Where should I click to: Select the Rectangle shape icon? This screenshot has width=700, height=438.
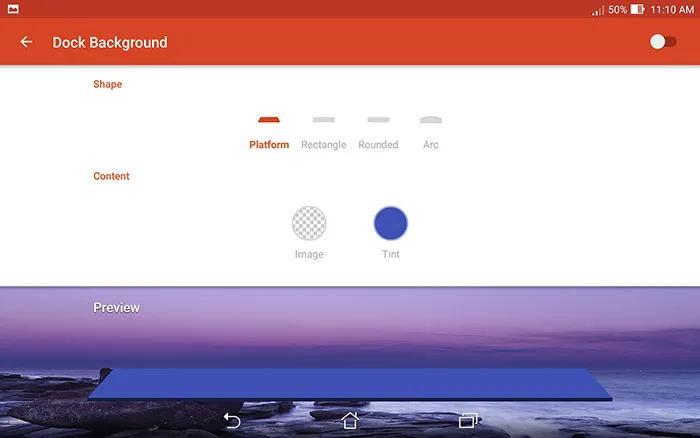click(323, 119)
